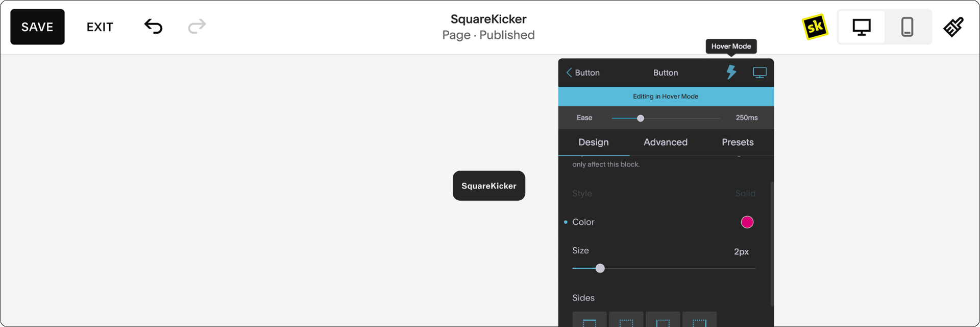Adjust the Ease slider handle
This screenshot has width=980, height=327.
pyautogui.click(x=641, y=118)
